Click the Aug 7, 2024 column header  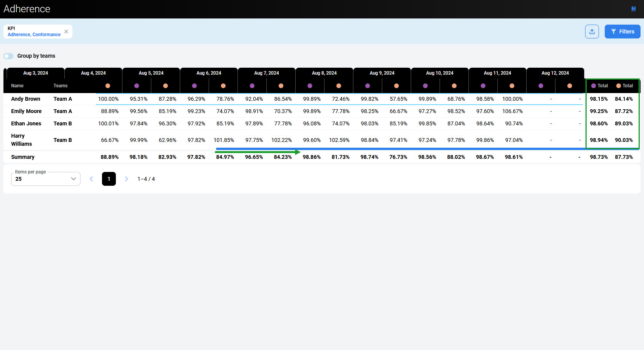pos(266,73)
